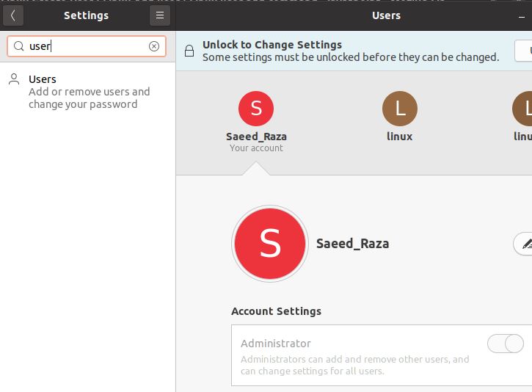
Task: Select the small red Saeed_Raza avatar
Action: click(x=256, y=109)
